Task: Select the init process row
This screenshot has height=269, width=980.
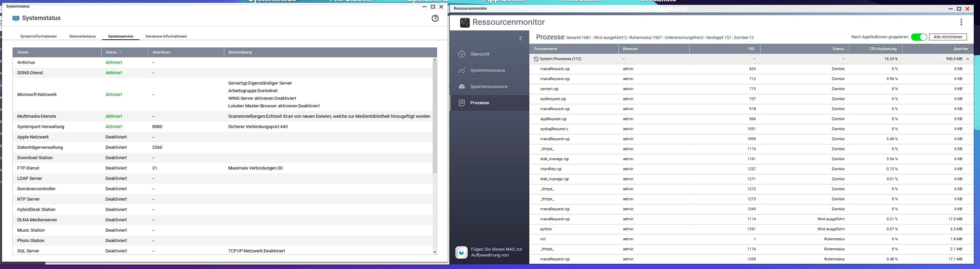Action: [x=751, y=239]
